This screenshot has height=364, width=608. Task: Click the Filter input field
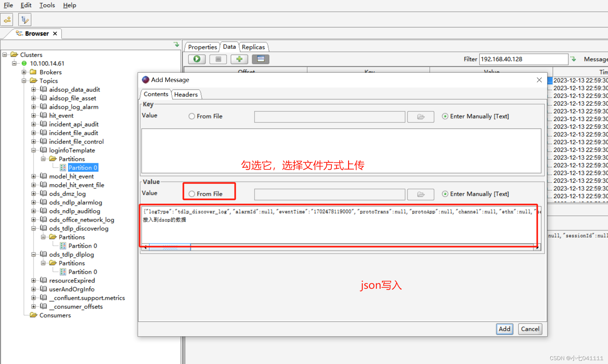point(523,59)
